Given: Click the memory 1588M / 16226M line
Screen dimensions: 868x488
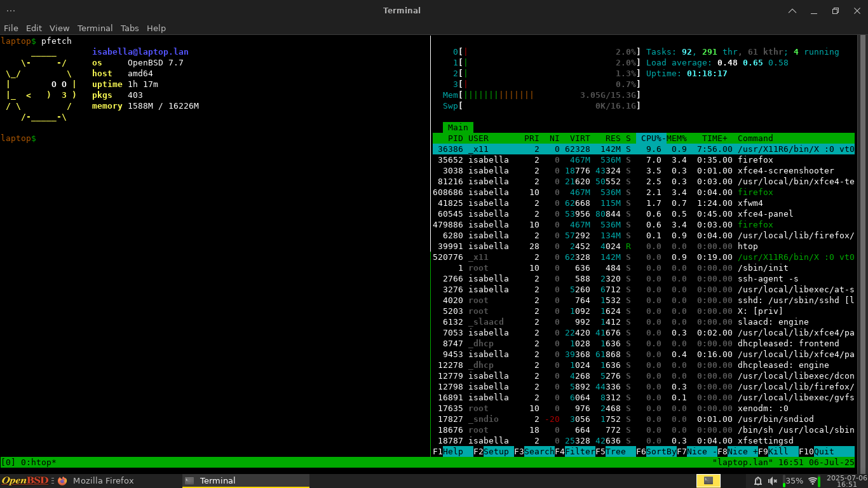Looking at the screenshot, I should (146, 105).
